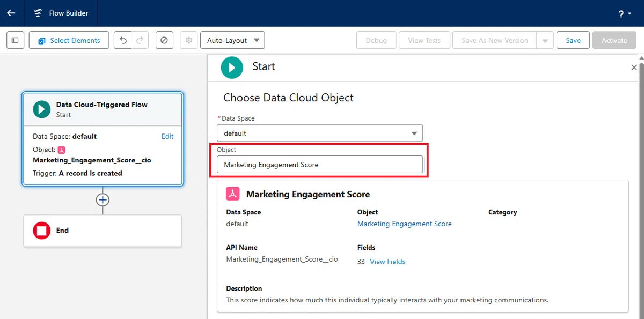Screen dimensions: 644x319
Task: Click Trigger: A record is created text
Action: (77, 174)
